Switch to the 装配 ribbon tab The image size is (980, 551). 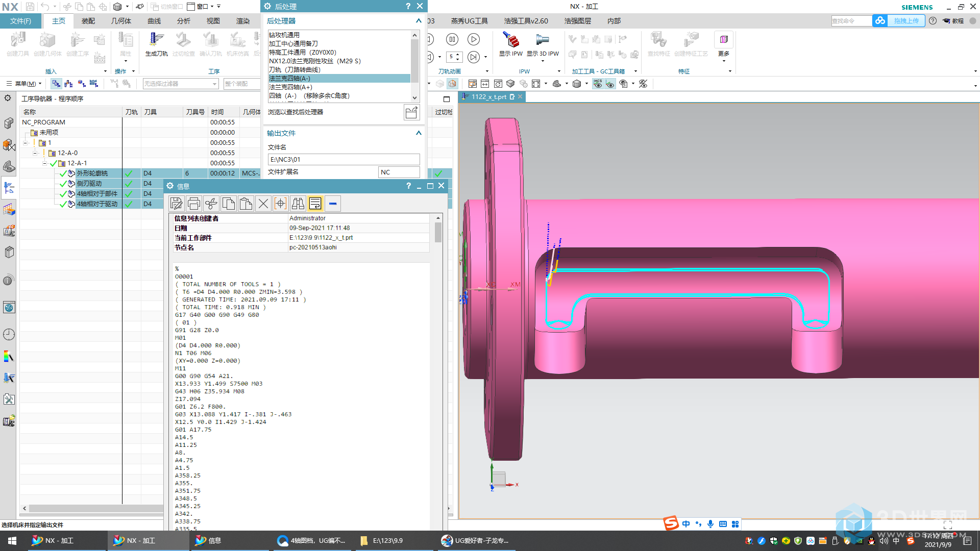point(88,21)
